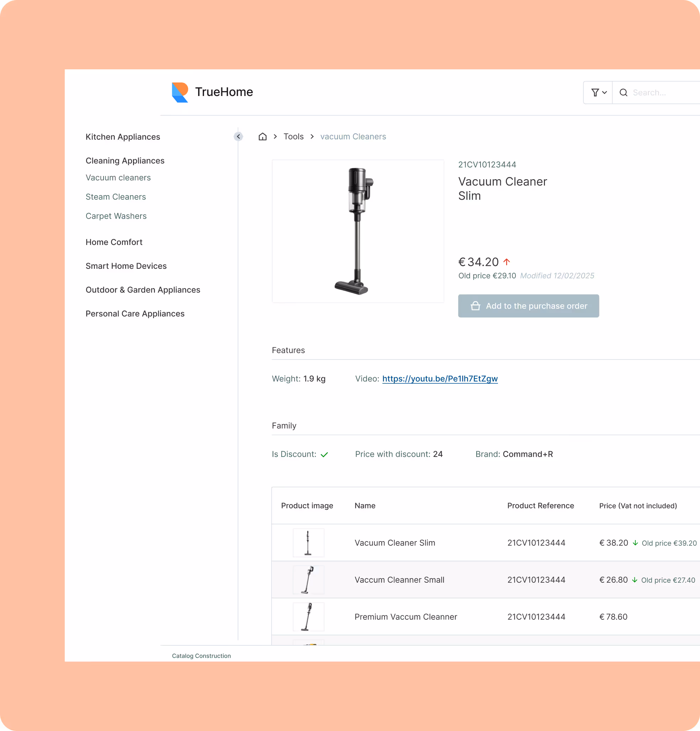Open the youtu.be video link
This screenshot has height=731, width=700.
(x=440, y=379)
